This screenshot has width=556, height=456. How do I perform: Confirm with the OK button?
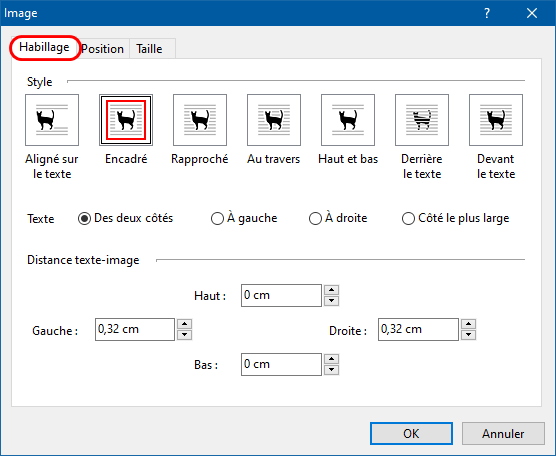(411, 433)
